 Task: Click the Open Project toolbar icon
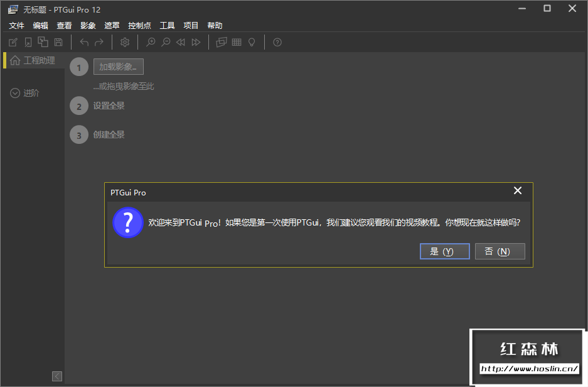tap(28, 42)
